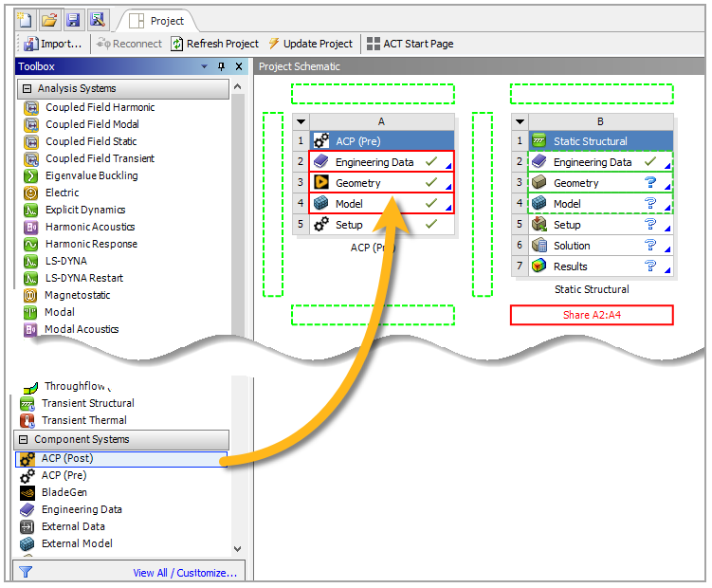Toggle the Toolbox pin icon
Viewport: 712px width, 588px height.
[x=221, y=66]
